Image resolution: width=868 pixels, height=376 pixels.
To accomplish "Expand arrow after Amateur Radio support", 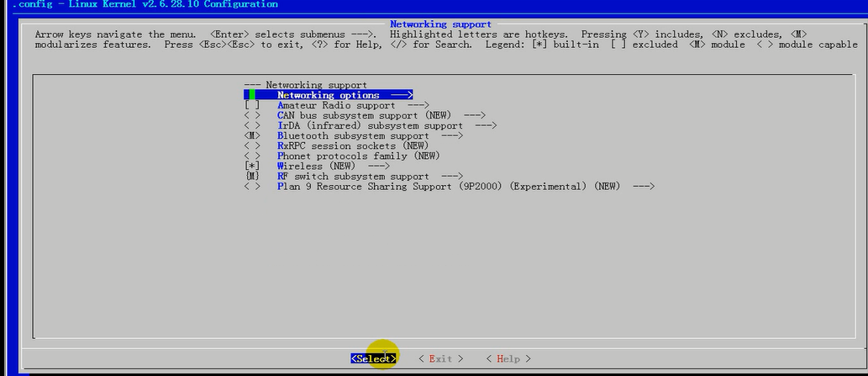I will pos(418,105).
